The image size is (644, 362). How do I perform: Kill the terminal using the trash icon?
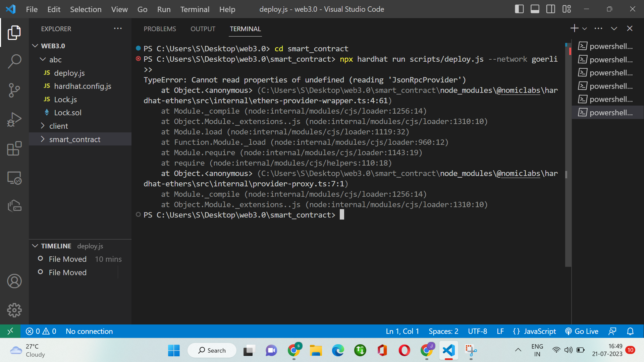tap(630, 28)
